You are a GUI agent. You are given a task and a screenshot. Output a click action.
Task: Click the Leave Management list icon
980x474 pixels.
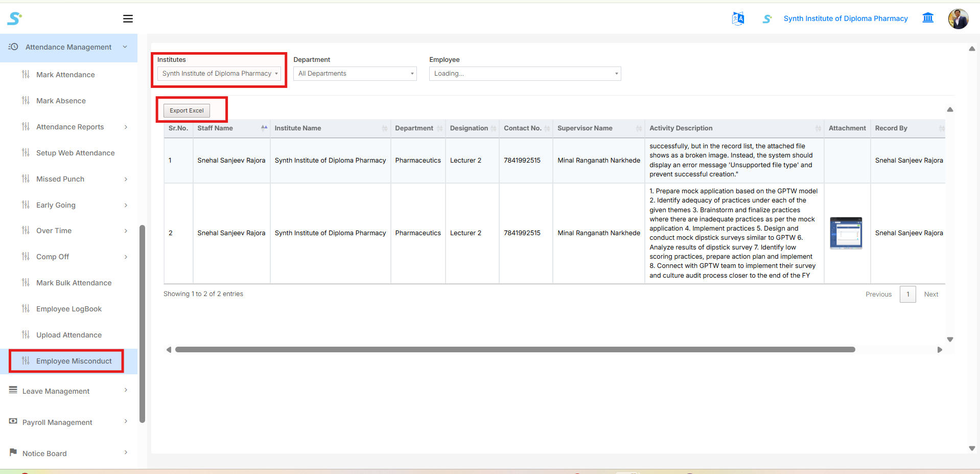click(x=13, y=390)
